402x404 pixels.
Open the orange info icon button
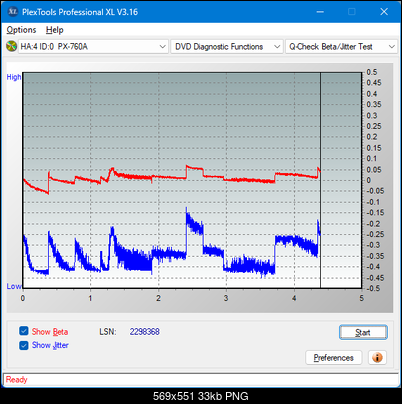tap(377, 358)
